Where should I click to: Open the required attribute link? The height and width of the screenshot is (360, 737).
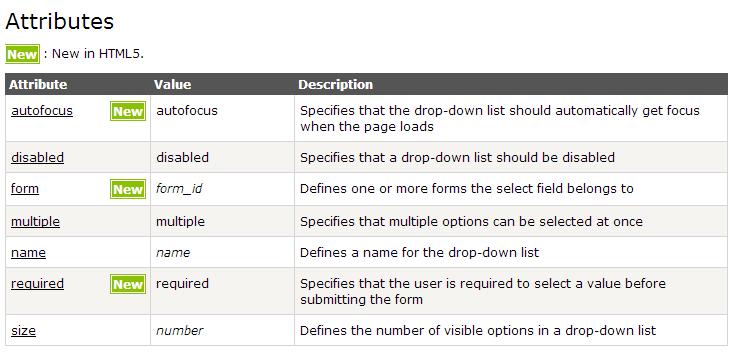click(38, 284)
